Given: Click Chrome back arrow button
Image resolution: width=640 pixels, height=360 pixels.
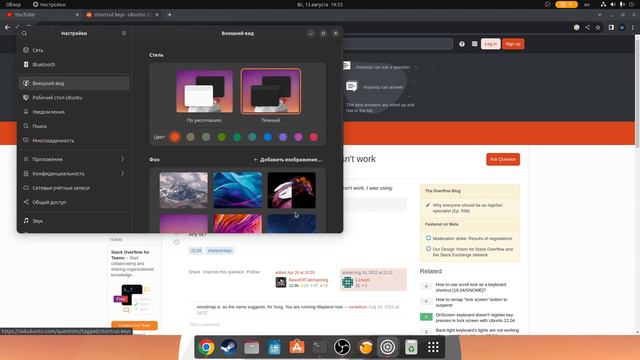Looking at the screenshot, I should click(x=7, y=27).
